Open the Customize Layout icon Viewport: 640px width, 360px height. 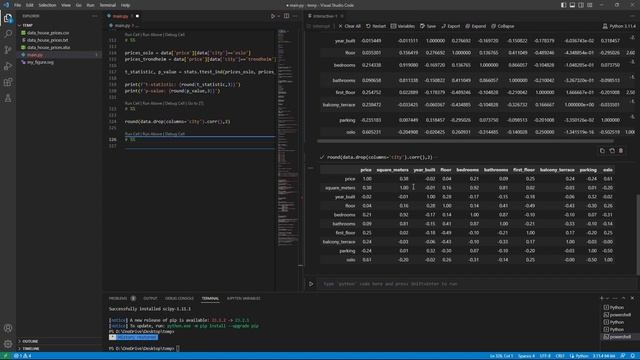point(590,5)
